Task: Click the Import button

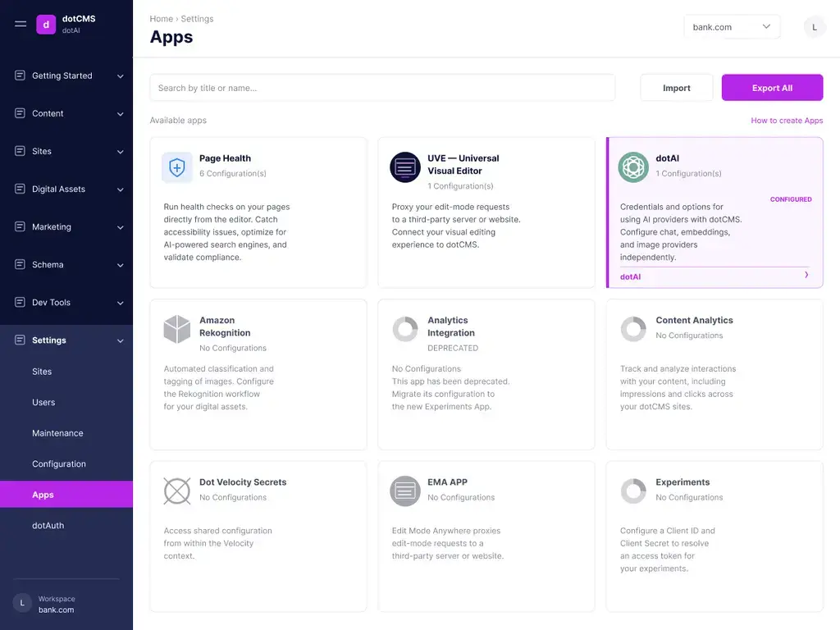Action: coord(676,88)
